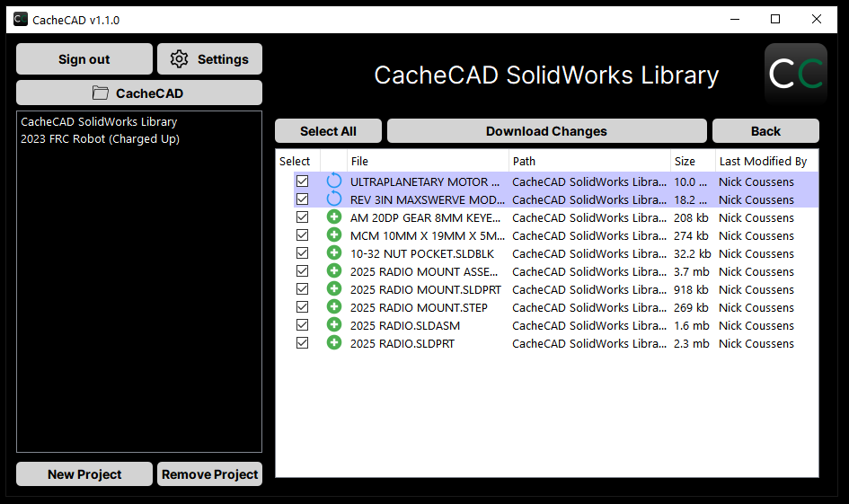The image size is (849, 504).
Task: Click the CacheCAD CC logo
Action: click(x=795, y=75)
